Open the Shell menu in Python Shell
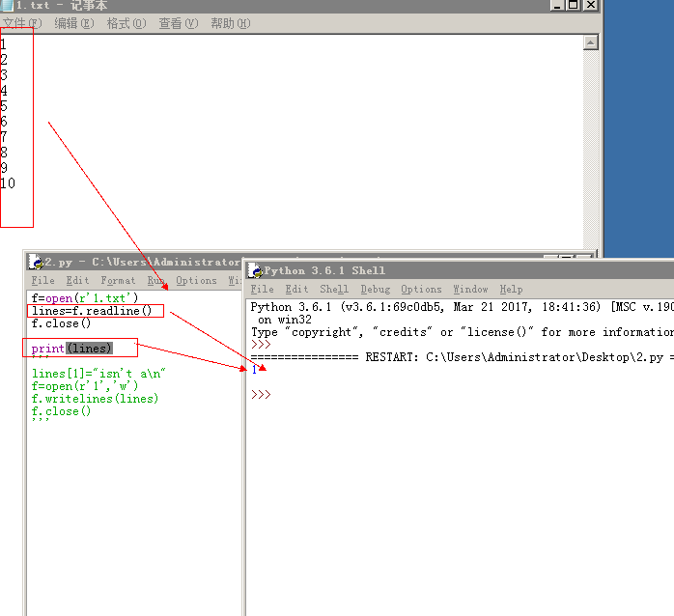 point(334,290)
